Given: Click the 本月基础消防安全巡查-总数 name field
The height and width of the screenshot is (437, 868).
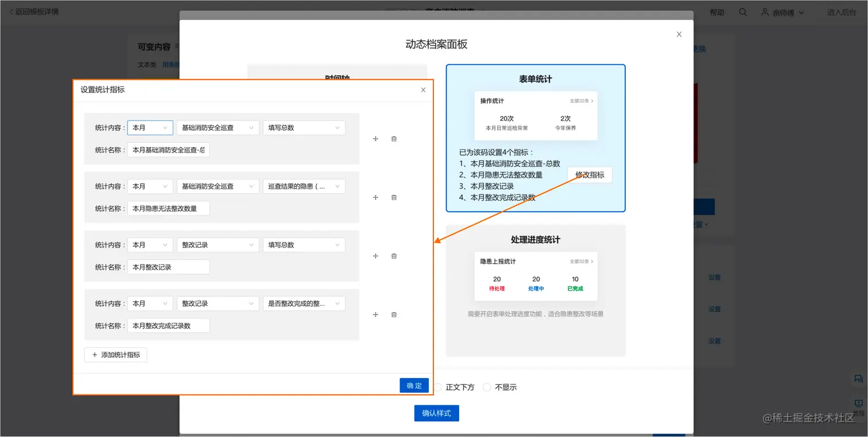Looking at the screenshot, I should (x=169, y=150).
